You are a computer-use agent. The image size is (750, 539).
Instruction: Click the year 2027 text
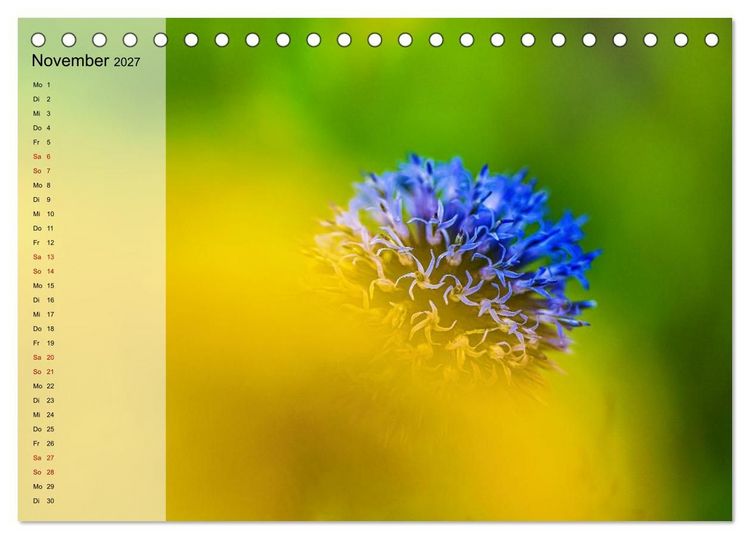pos(127,62)
